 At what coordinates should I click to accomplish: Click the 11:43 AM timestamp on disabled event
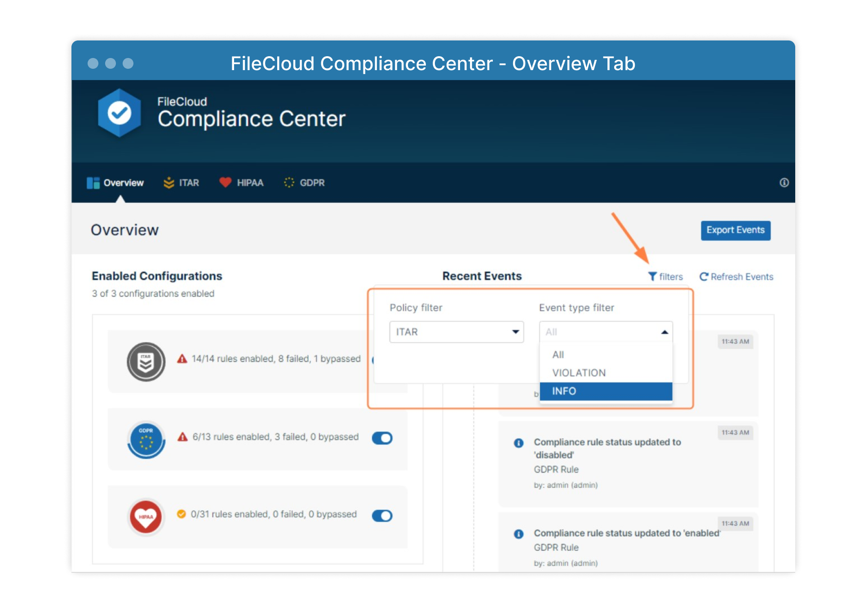click(x=735, y=432)
